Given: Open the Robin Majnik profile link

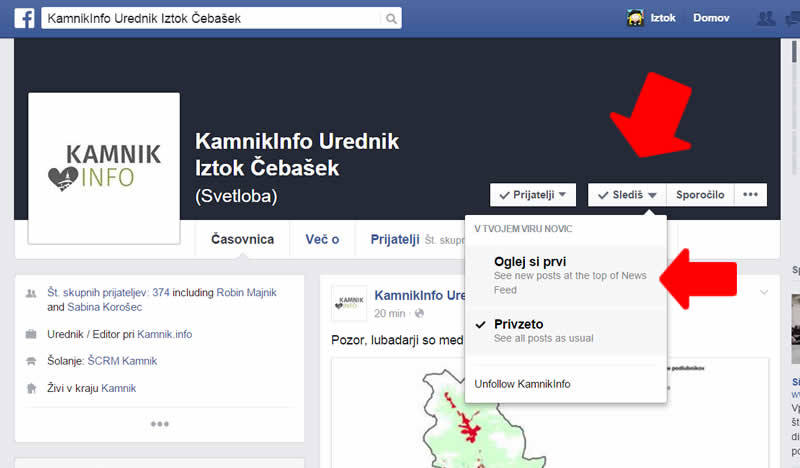Looking at the screenshot, I should click(246, 292).
